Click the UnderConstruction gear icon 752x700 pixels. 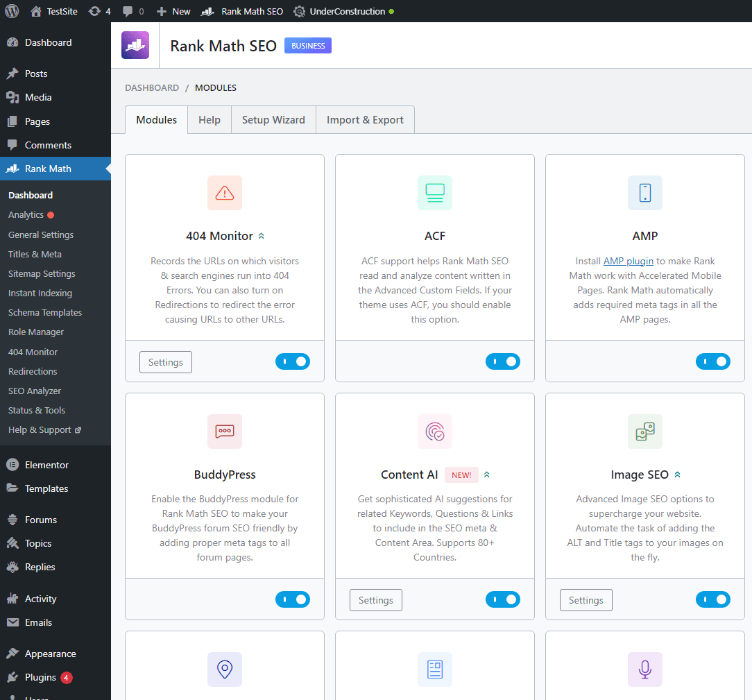(x=299, y=12)
